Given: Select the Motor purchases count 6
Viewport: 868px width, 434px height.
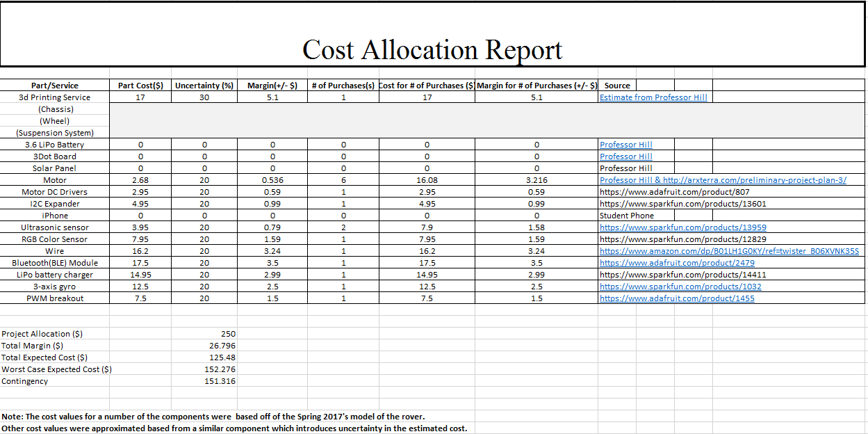Looking at the screenshot, I should pos(343,180).
